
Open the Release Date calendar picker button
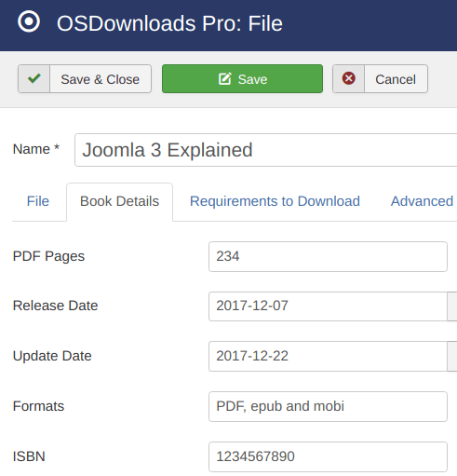[452, 306]
